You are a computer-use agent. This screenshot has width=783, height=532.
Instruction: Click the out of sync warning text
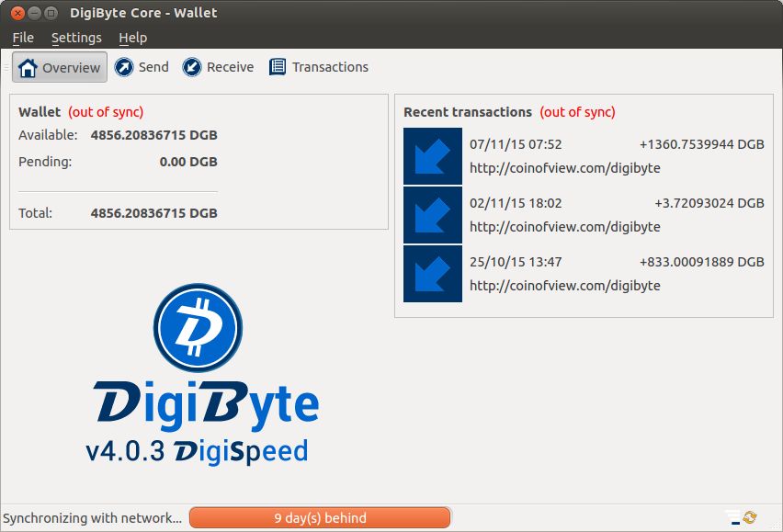[108, 111]
